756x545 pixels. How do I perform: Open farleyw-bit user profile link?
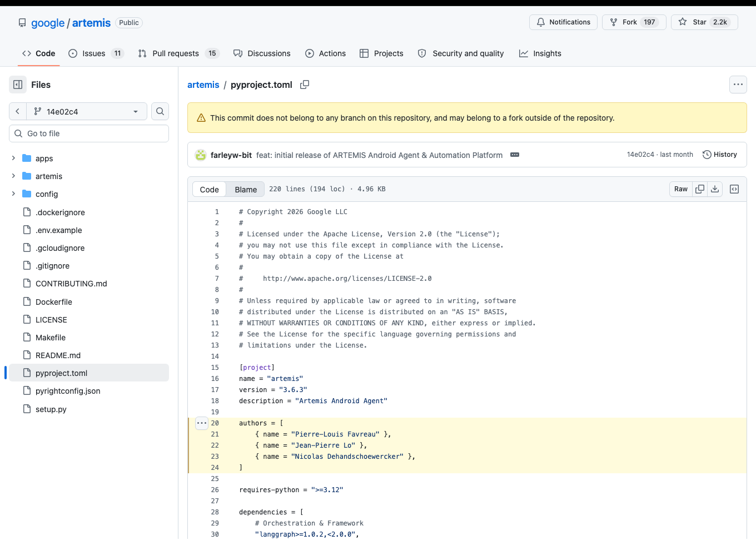click(231, 155)
